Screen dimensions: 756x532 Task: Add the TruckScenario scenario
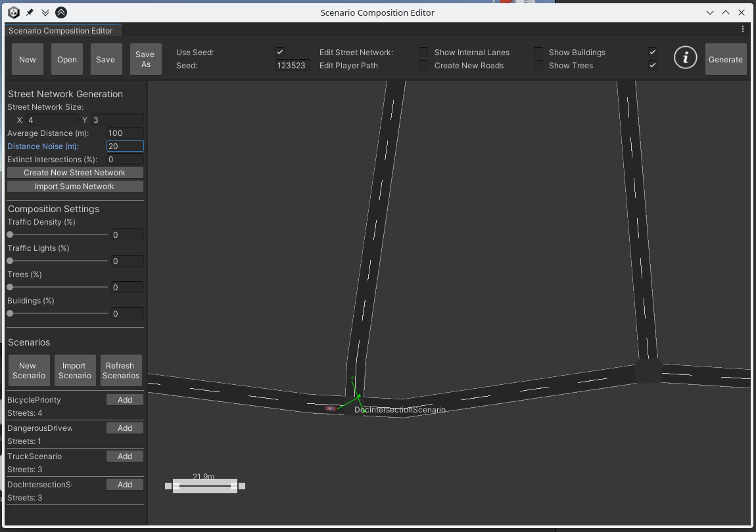coord(125,456)
